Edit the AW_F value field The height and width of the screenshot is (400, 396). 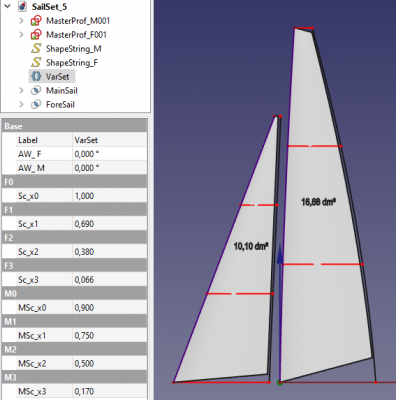(110, 154)
